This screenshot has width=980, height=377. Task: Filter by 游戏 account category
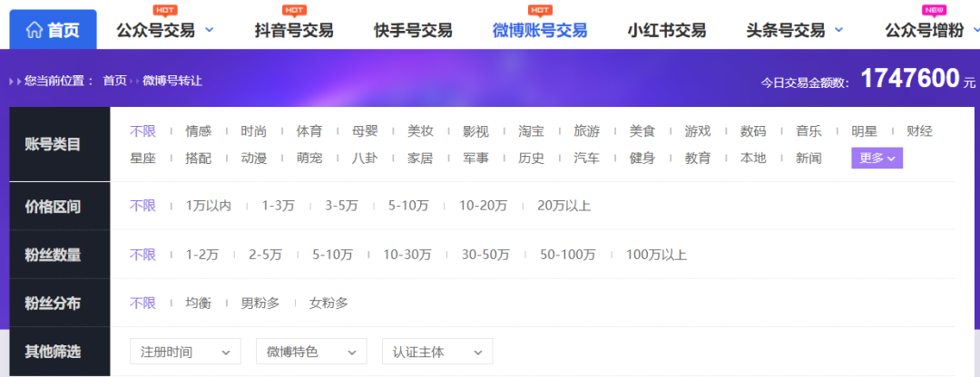(x=698, y=131)
